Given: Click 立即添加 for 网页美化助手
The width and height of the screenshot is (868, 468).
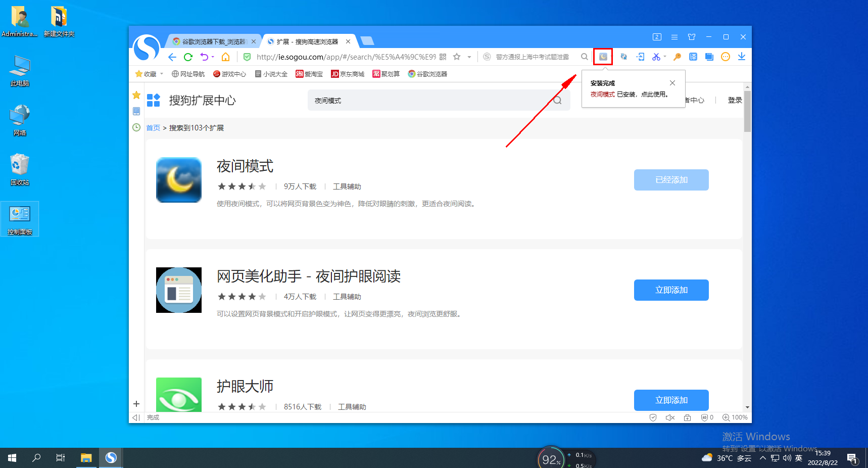Looking at the screenshot, I should 671,290.
